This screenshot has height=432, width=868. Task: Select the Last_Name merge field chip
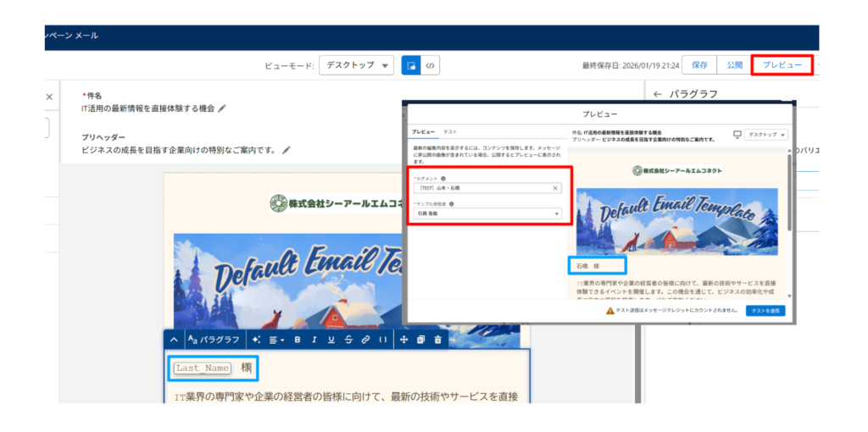pos(202,368)
